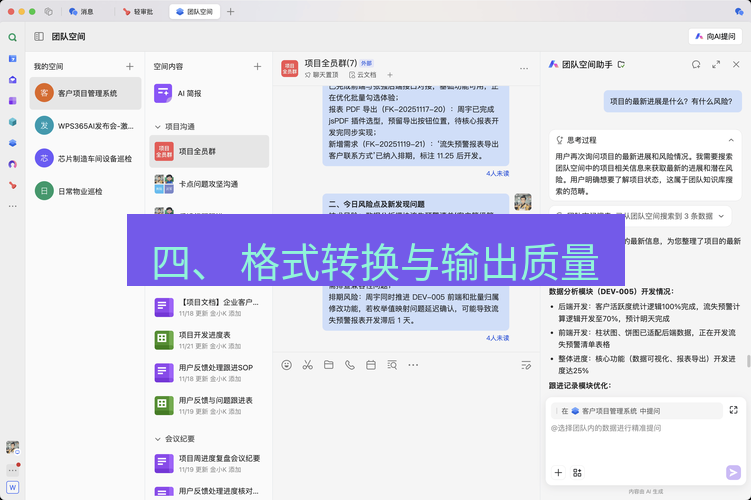Screen dimensions: 751x500
Task: Collapse the 项目沟通 section
Action: [157, 127]
